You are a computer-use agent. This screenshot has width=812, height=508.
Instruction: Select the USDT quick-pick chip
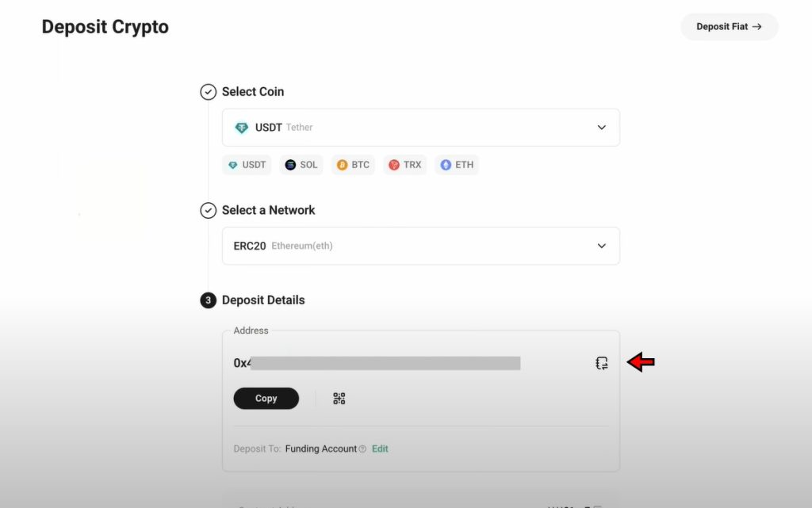click(x=246, y=164)
